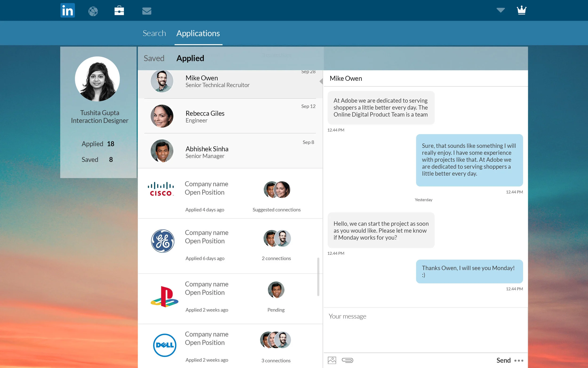
Task: Click the applications list scrollbar
Action: click(x=318, y=277)
